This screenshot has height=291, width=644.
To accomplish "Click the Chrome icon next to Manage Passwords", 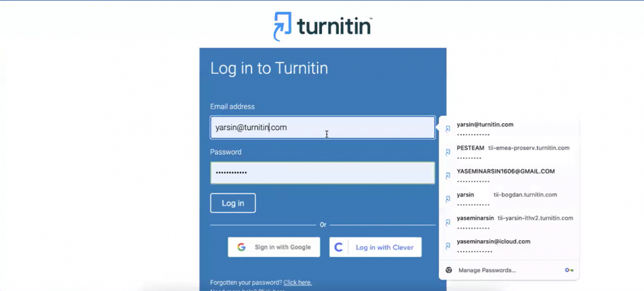I will tap(448, 270).
